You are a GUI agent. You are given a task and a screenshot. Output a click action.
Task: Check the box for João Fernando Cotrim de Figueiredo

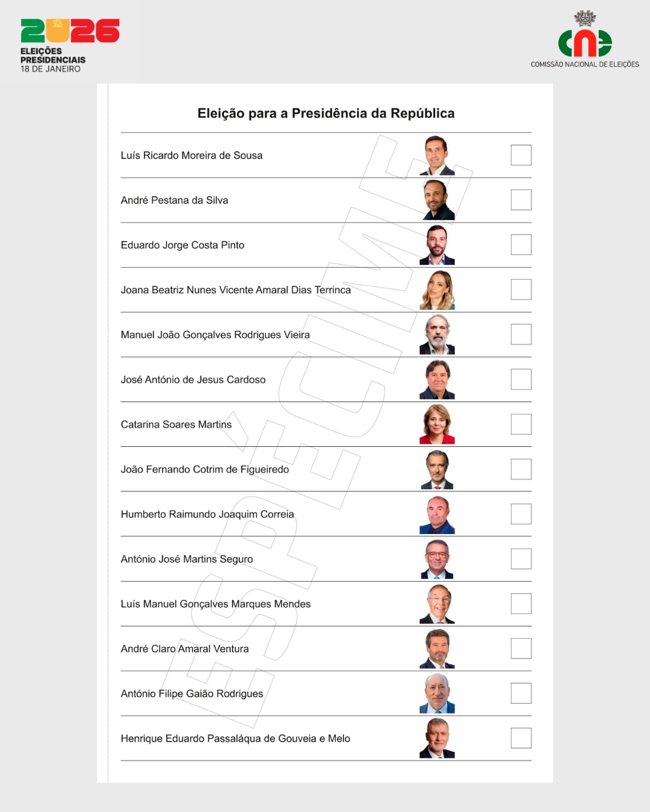click(521, 469)
